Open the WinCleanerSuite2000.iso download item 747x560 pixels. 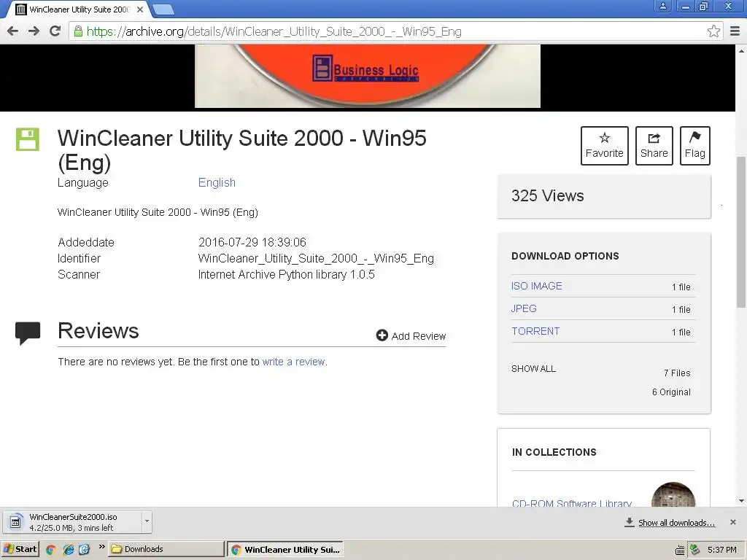point(71,522)
